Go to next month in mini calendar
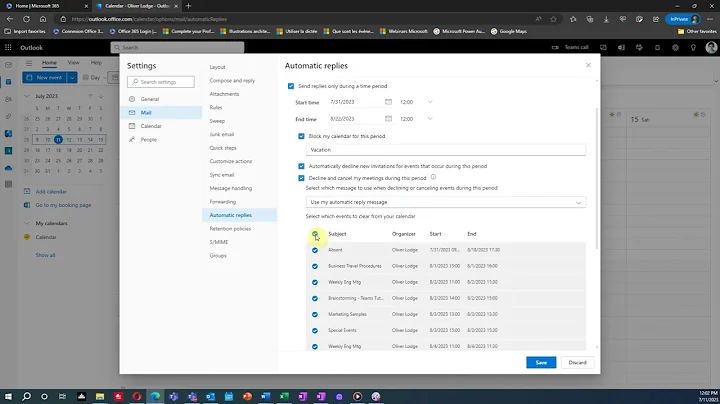This screenshot has height=404, width=720. (x=101, y=96)
